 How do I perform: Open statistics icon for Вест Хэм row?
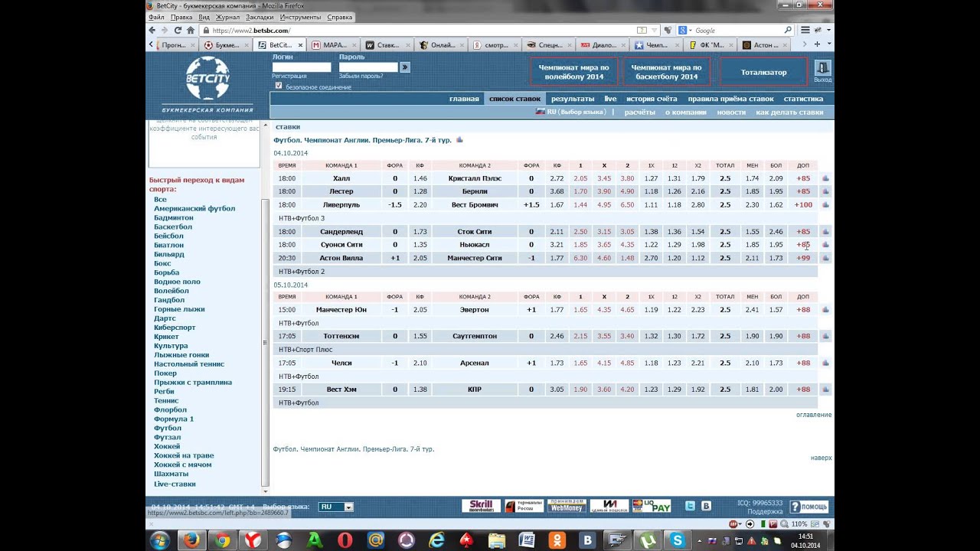tap(825, 390)
